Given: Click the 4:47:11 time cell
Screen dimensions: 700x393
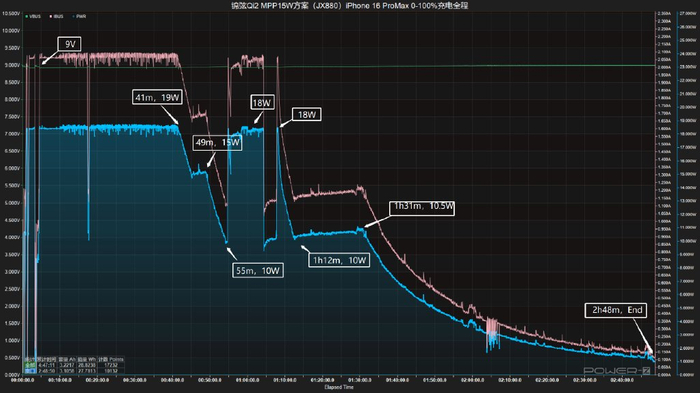Looking at the screenshot, I should coord(47,365).
